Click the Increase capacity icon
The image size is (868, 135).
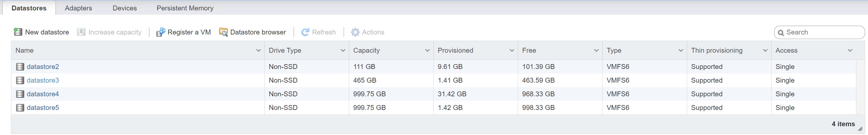pos(81,32)
